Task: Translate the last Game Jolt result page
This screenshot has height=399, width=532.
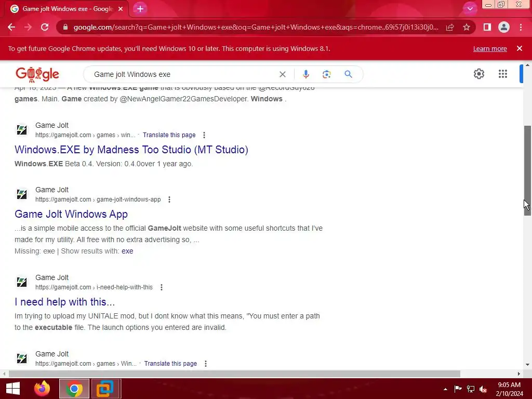Action: 170,364
